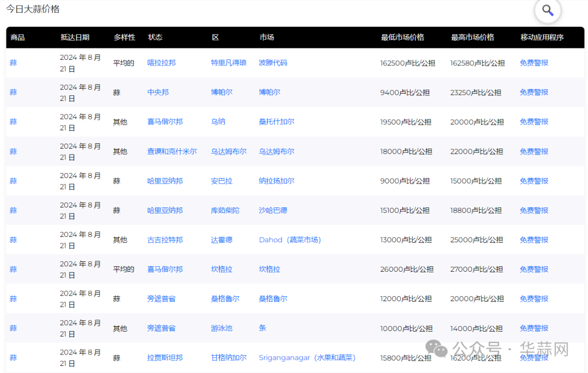Select the 12000卢比/公担 price cell
This screenshot has width=588, height=373.
406,299
